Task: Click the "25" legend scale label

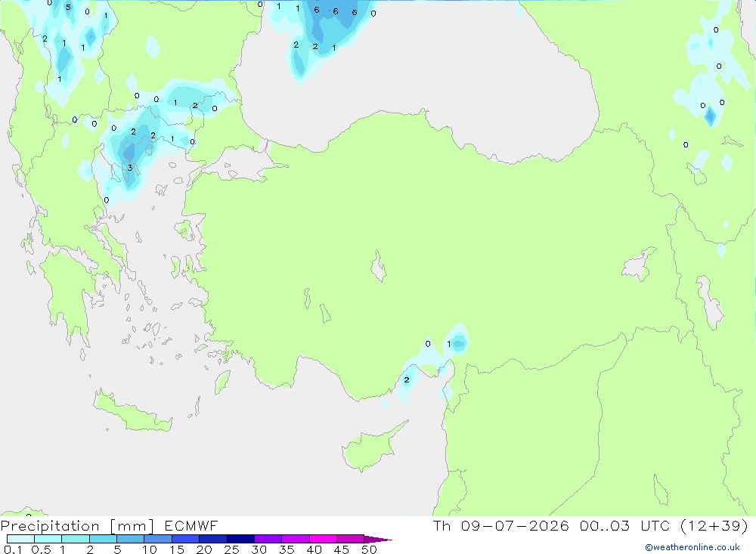Action: coord(232,549)
